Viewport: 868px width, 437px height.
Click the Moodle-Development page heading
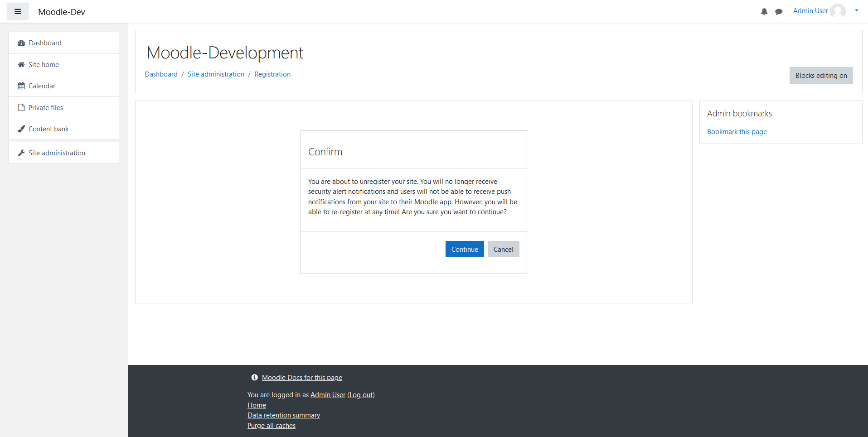point(225,53)
